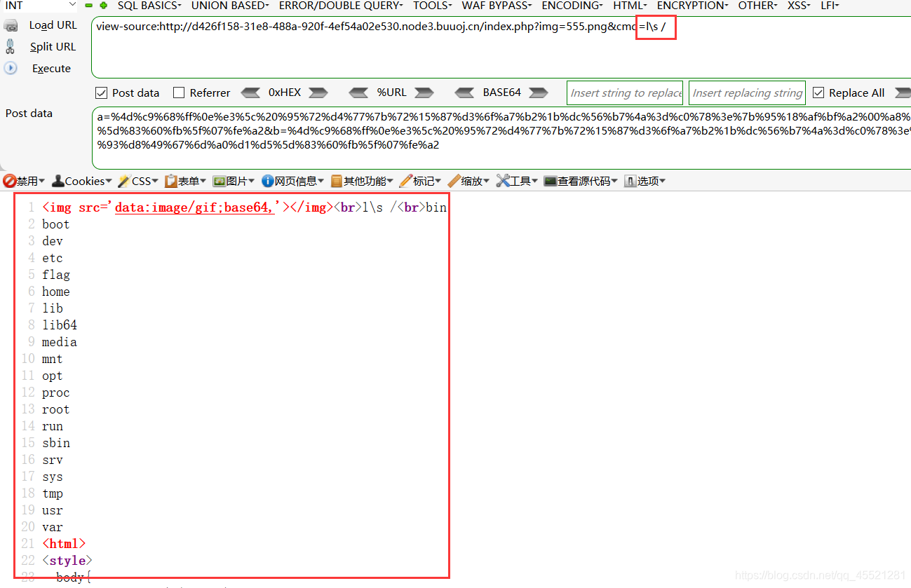Click the %URL encode label
Screen dimensions: 911x588
(391, 93)
